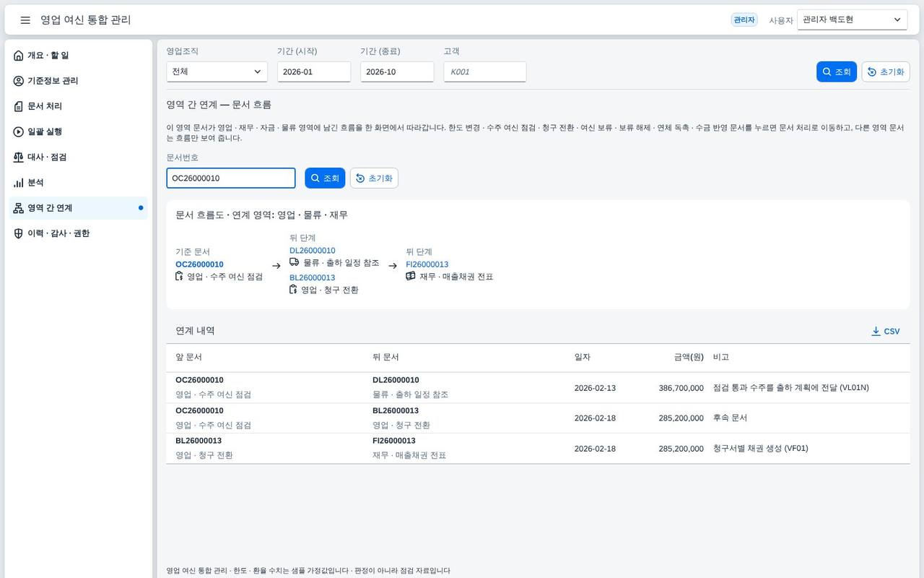Select 일괄 실행 in the sidebar
This screenshot has height=578, width=924.
(x=78, y=131)
